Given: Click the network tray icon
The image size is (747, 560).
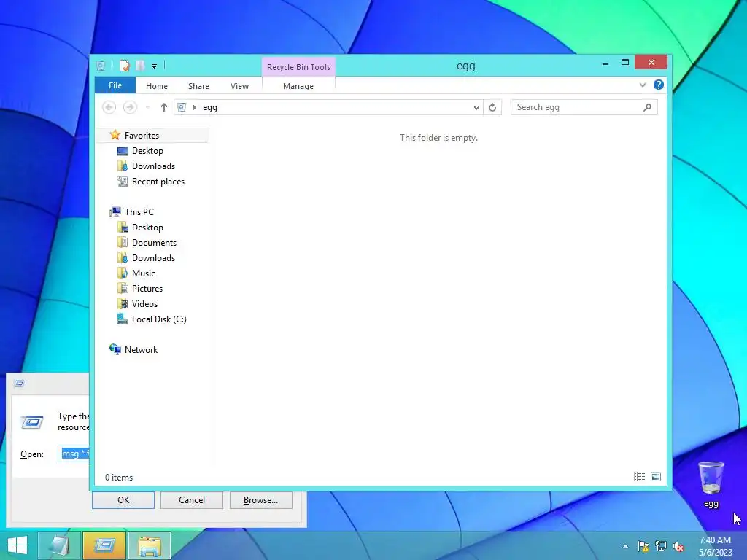Looking at the screenshot, I should click(x=661, y=546).
